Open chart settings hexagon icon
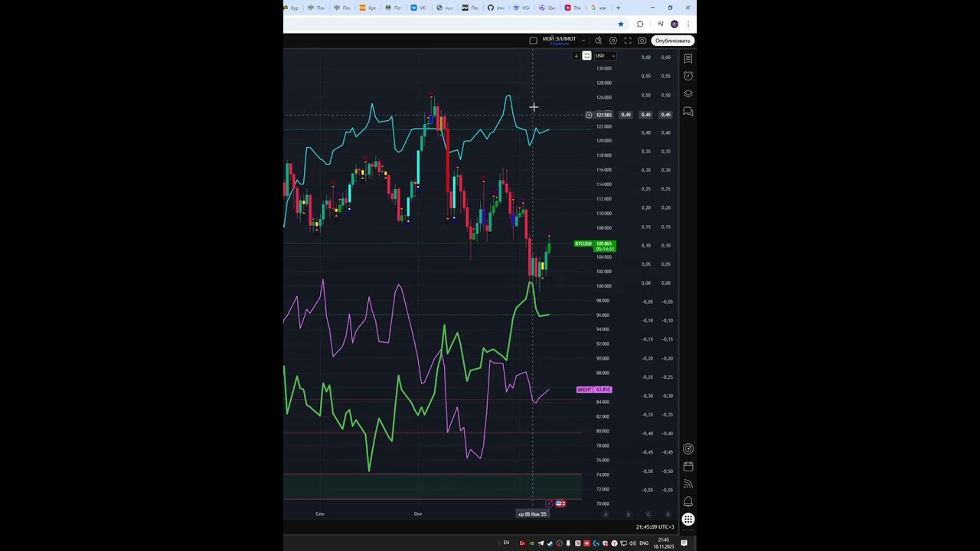 [613, 41]
